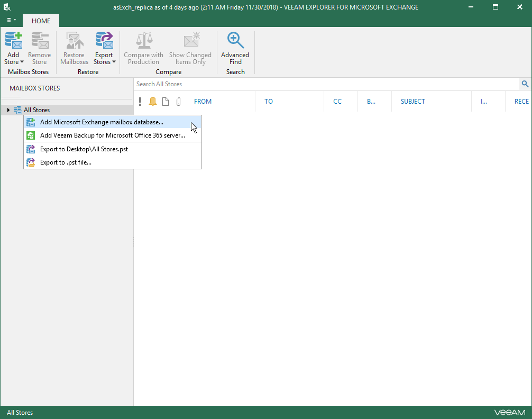Minimize the Veeam Explorer window
Image resolution: width=532 pixels, height=419 pixels.
click(471, 7)
